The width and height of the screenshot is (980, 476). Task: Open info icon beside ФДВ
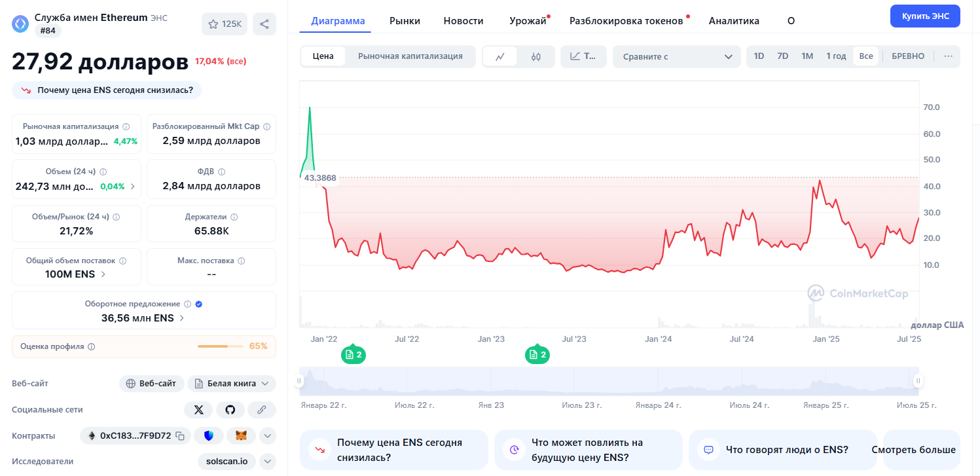pyautogui.click(x=221, y=172)
